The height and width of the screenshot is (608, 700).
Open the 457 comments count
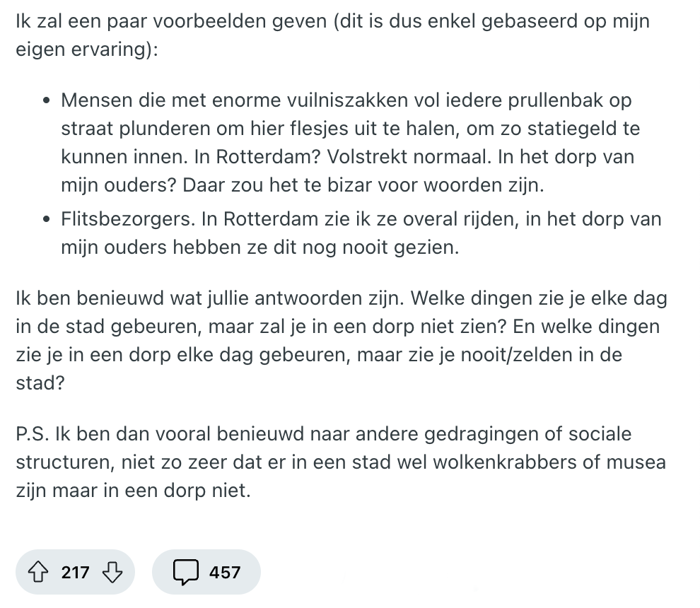[x=225, y=572]
